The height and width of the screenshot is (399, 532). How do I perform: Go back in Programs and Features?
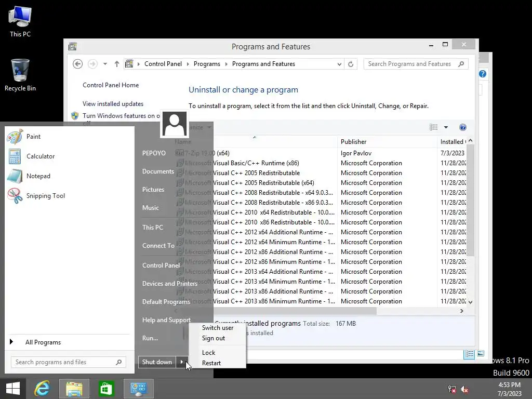[x=77, y=64]
